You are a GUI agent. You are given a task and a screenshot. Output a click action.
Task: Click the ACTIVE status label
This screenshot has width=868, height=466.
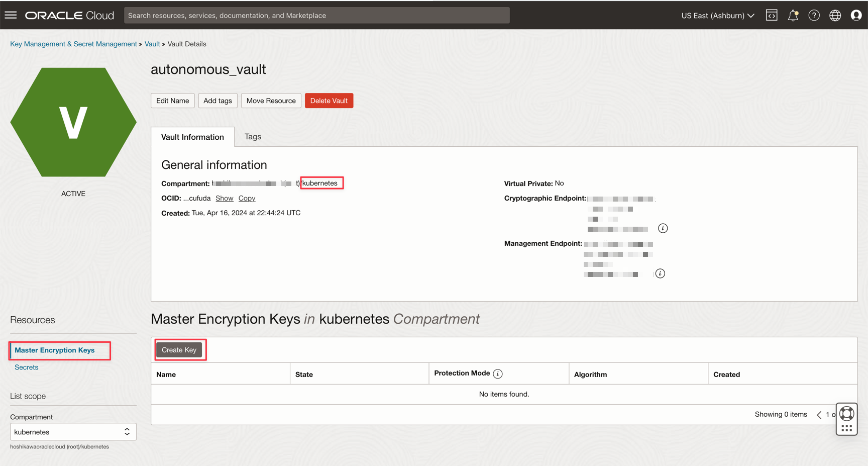(x=73, y=194)
